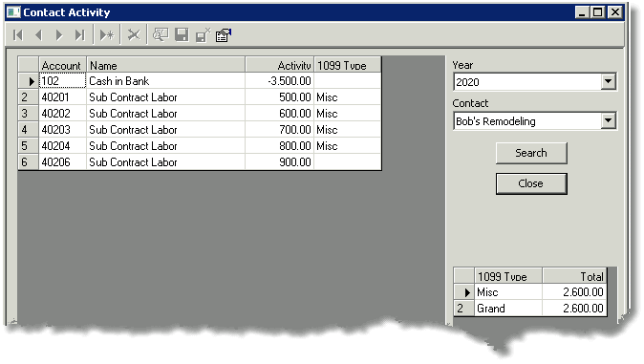This screenshot has height=364, width=644.
Task: Go to previous record arrow
Action: coord(39,35)
